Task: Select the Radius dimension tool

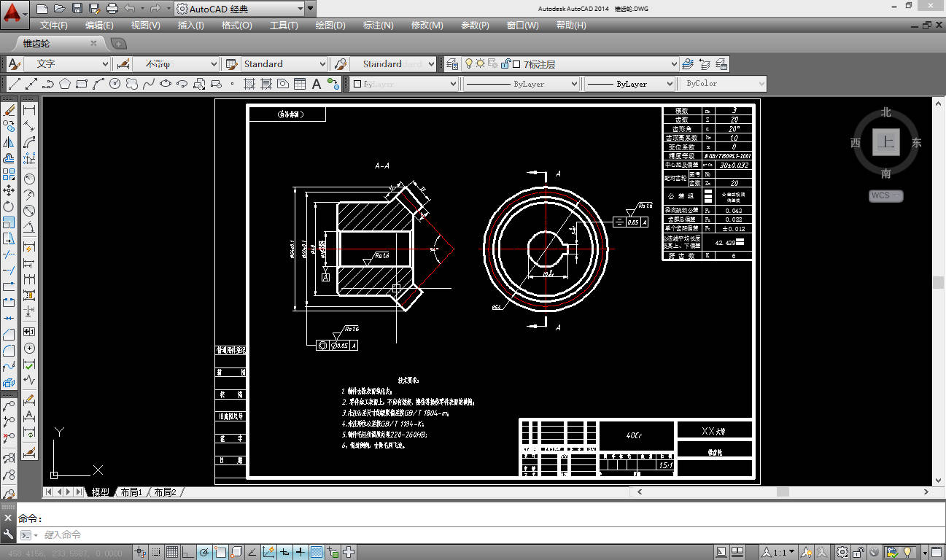Action: pos(30,179)
